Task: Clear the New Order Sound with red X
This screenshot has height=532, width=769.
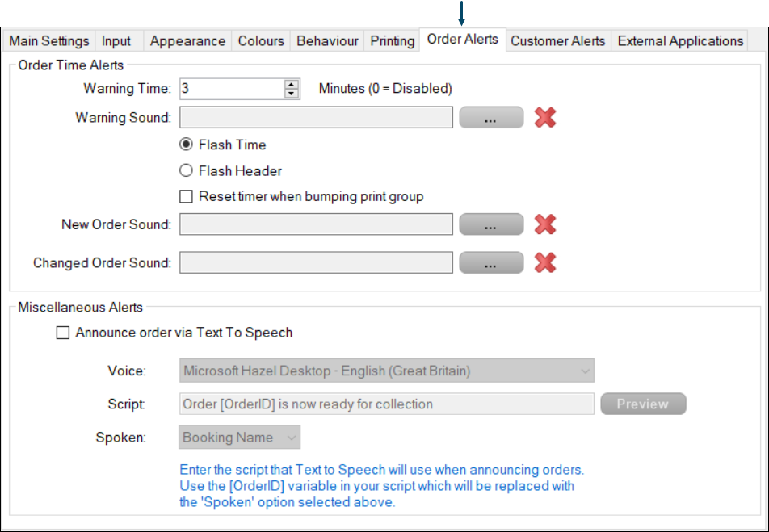Action: click(x=545, y=224)
